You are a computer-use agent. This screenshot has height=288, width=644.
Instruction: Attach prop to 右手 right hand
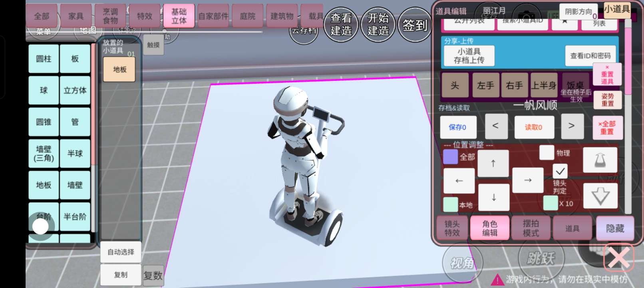tap(514, 85)
